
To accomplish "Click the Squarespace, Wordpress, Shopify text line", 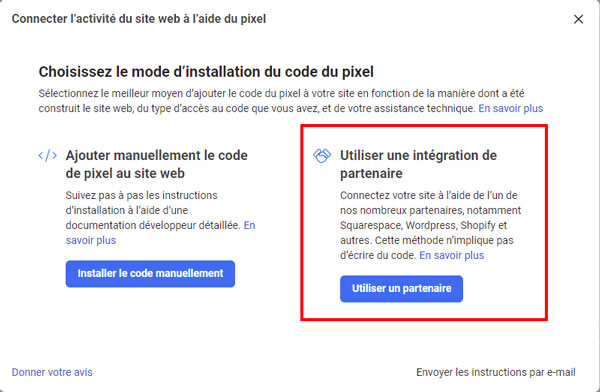I will tap(424, 225).
